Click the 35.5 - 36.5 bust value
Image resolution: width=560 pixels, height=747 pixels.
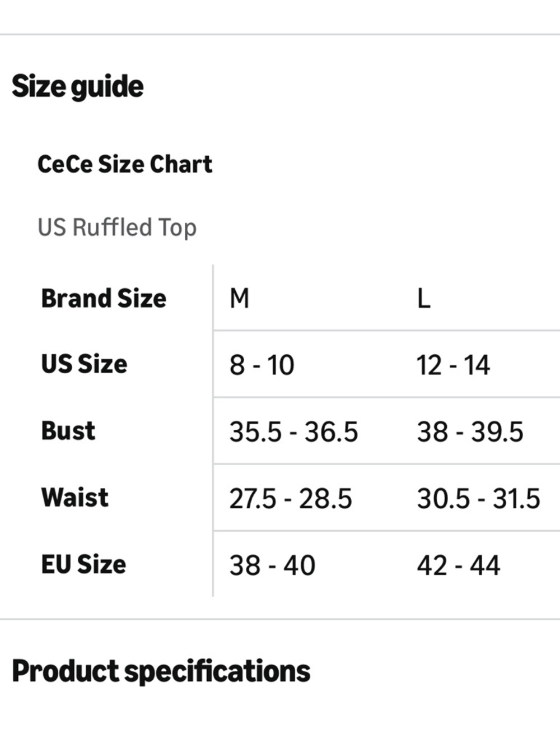(x=293, y=432)
